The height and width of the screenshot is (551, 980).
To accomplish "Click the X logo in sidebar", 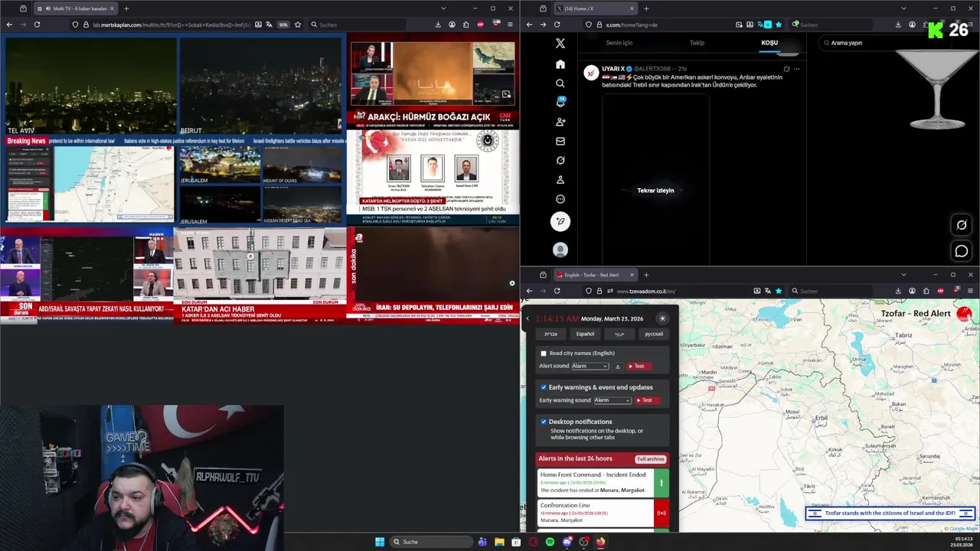I will pos(560,44).
